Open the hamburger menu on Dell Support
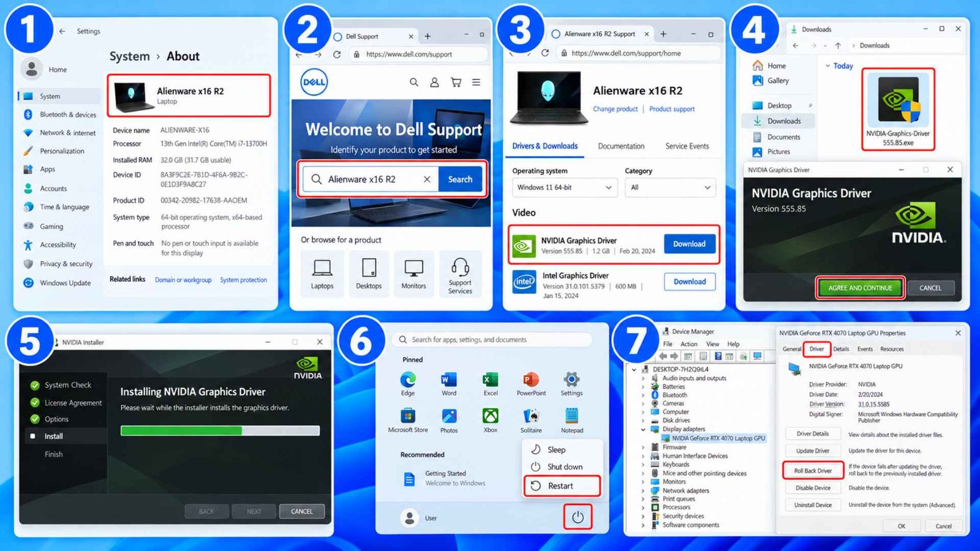The image size is (980, 551). pyautogui.click(x=476, y=82)
